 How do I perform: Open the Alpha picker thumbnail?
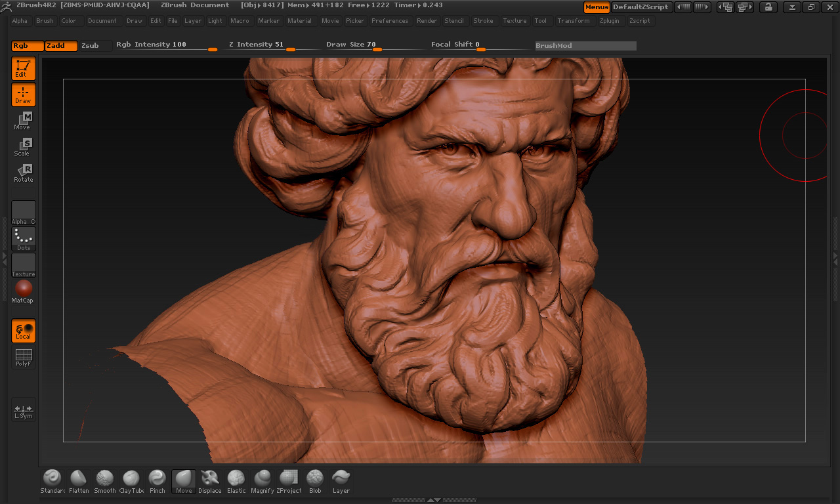[24, 213]
